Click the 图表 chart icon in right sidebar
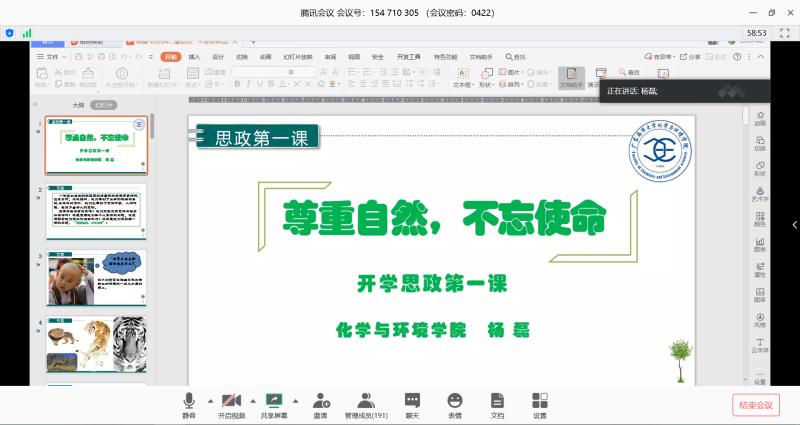Screen dimensions: 800x425 click(760, 244)
